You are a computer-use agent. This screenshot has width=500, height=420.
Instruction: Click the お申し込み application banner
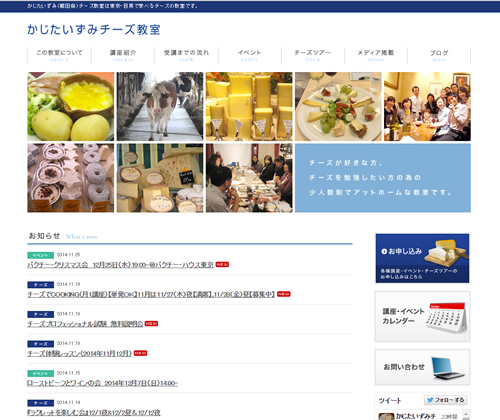click(x=422, y=258)
